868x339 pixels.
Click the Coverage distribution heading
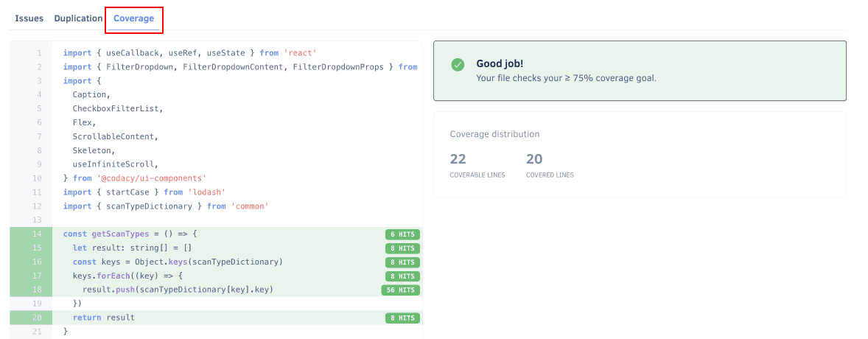pos(494,134)
